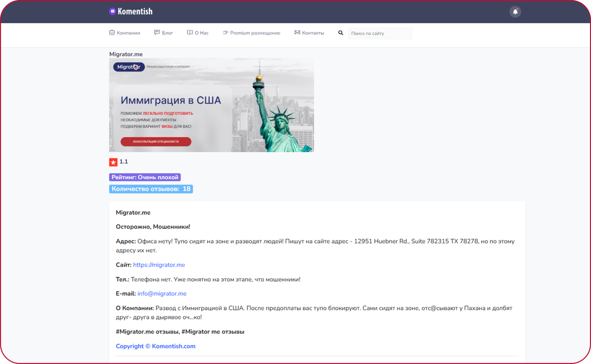Click the bold Migrator.me heading in description card

tap(133, 212)
